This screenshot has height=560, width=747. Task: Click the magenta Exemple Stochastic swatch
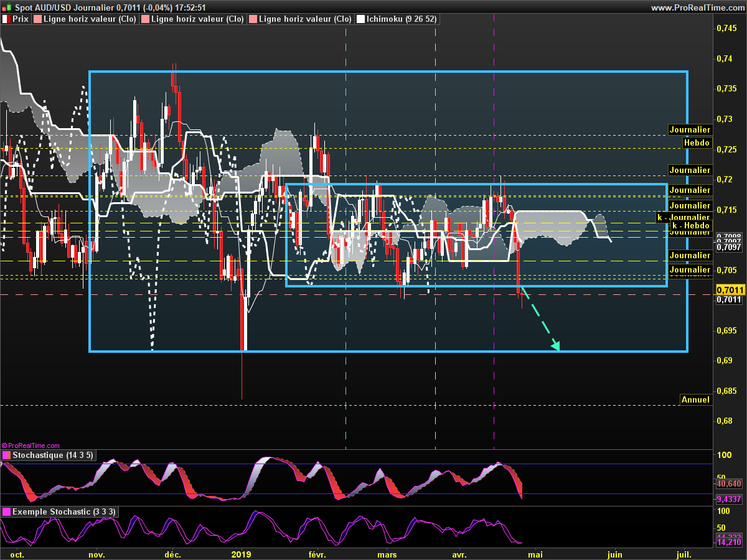coord(6,511)
